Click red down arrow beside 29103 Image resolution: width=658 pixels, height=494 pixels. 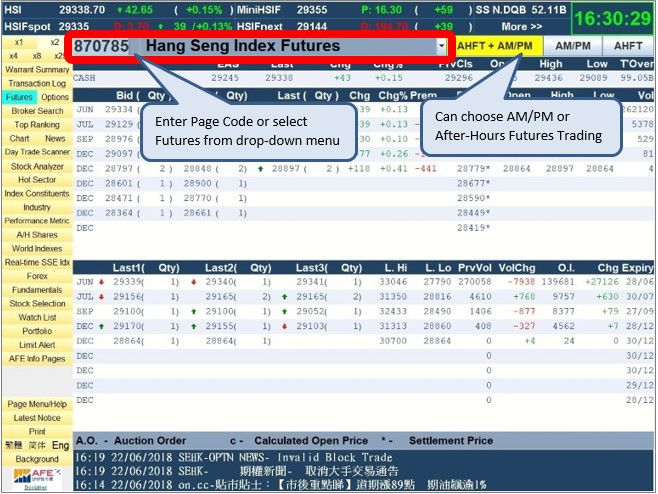coord(285,326)
